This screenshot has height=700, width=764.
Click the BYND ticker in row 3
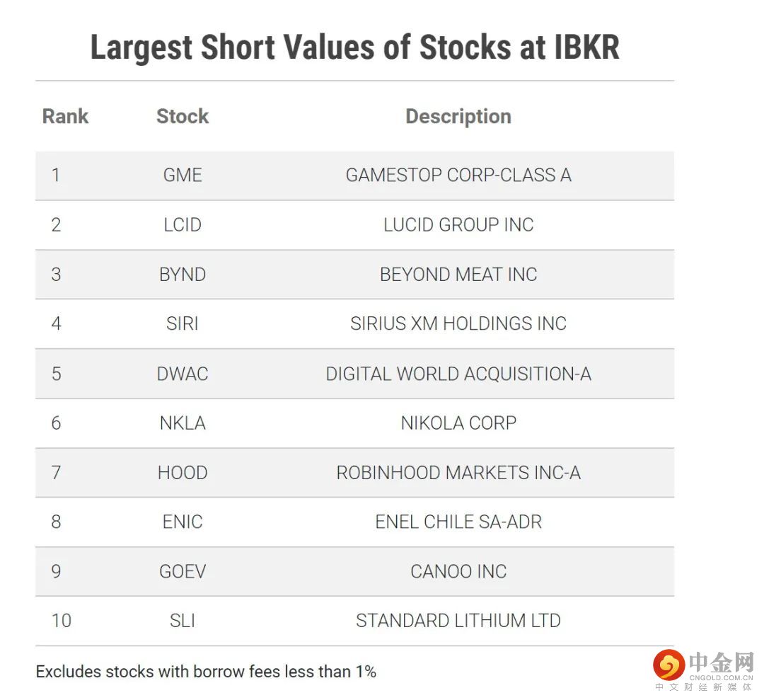pos(183,275)
